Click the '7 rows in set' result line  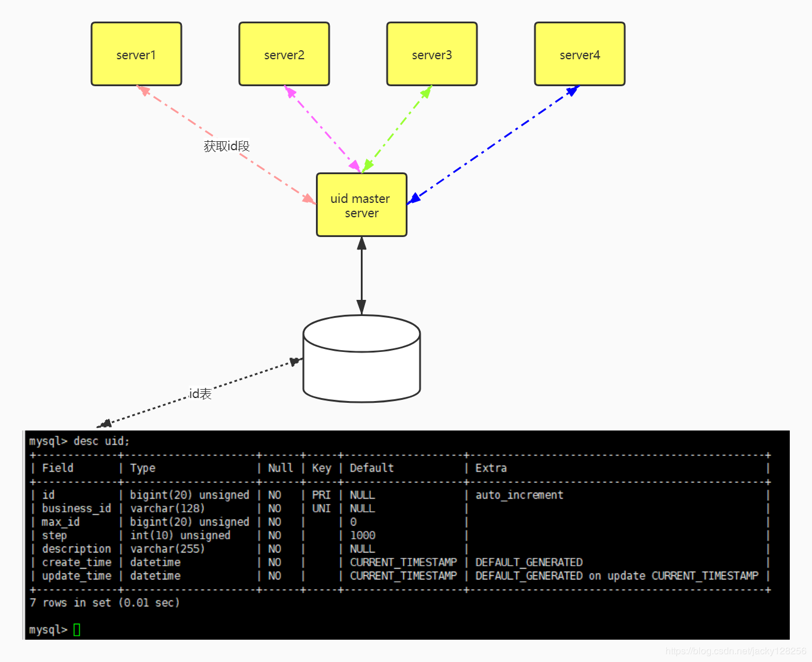pos(105,603)
